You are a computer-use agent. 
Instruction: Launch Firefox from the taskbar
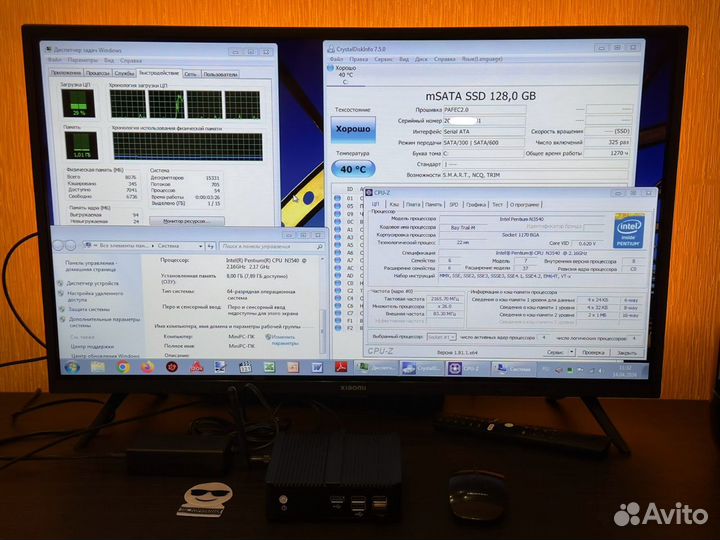point(147,367)
